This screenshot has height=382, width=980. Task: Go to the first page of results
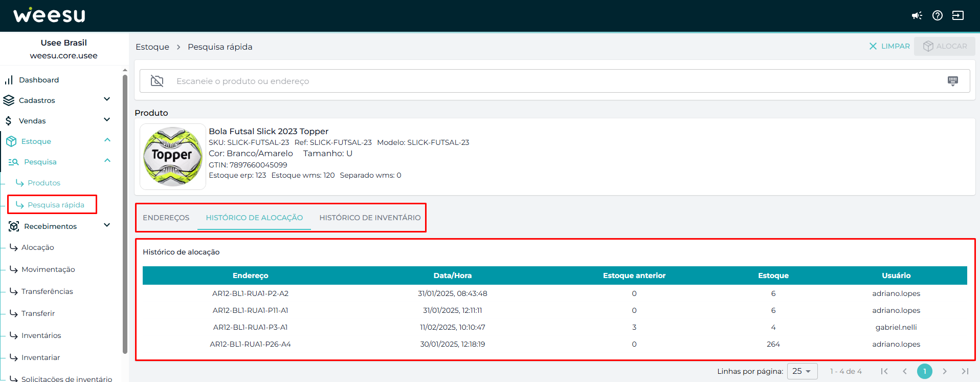[x=884, y=371]
